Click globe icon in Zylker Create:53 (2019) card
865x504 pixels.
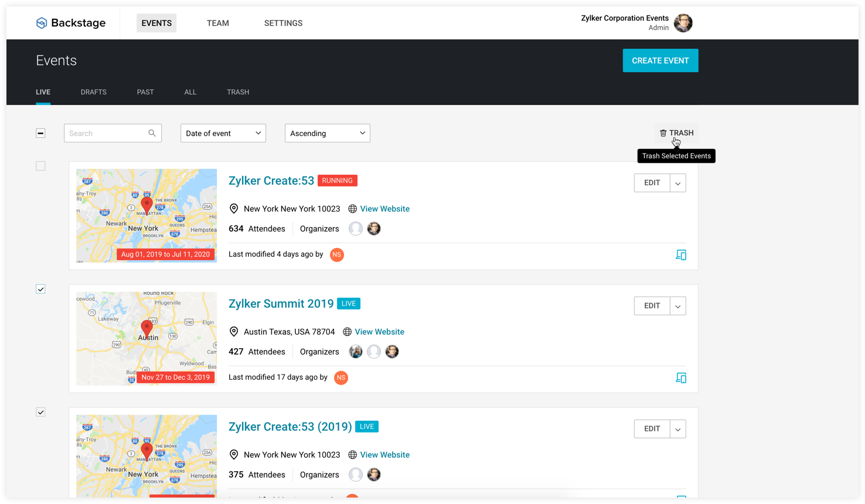(x=352, y=455)
